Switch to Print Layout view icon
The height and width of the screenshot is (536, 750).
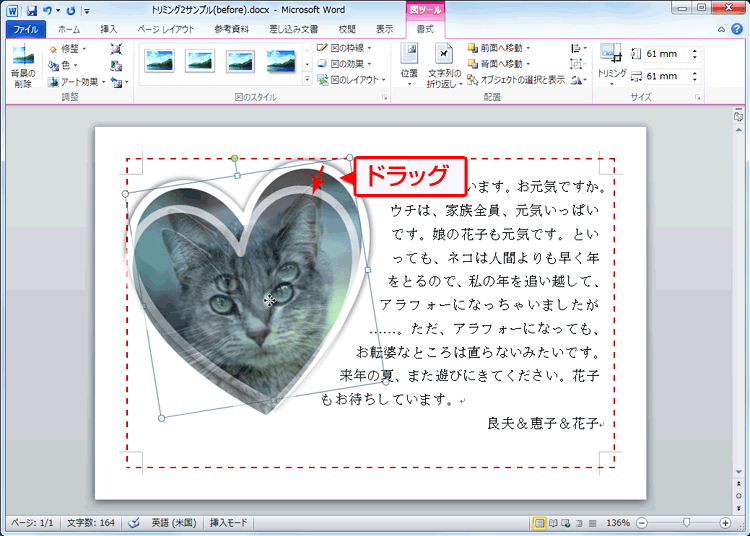click(540, 523)
